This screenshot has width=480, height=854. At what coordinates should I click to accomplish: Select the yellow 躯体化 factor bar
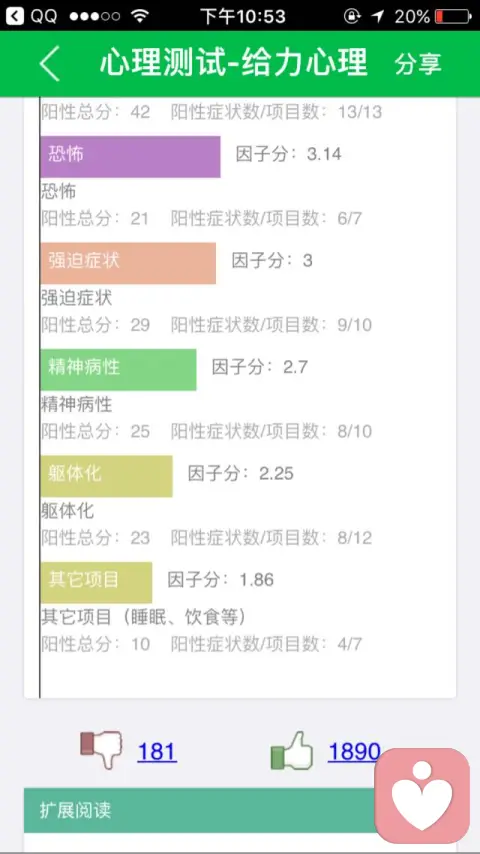pos(106,476)
